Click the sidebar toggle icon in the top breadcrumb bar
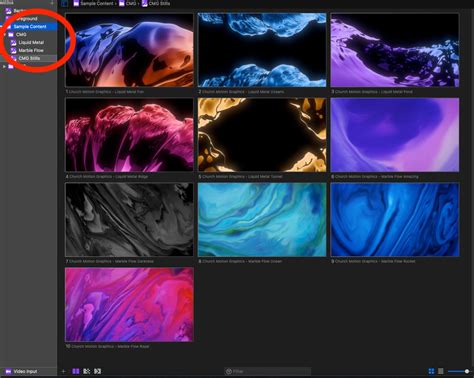The width and height of the screenshot is (474, 378). click(x=65, y=4)
